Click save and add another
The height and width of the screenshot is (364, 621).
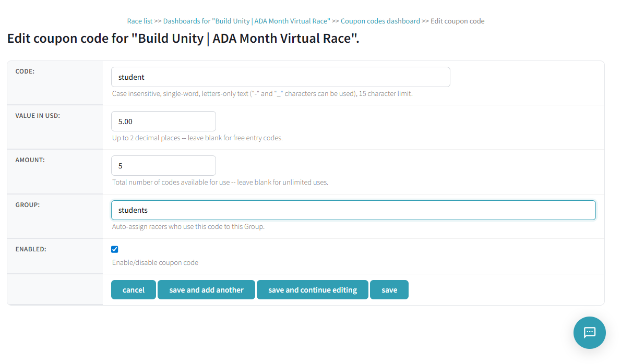(x=206, y=289)
